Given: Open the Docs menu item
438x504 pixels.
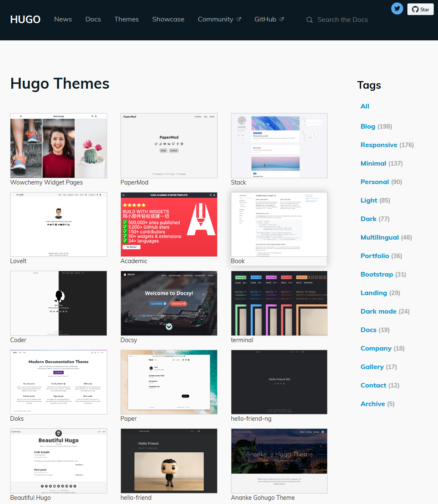Looking at the screenshot, I should pyautogui.click(x=93, y=19).
